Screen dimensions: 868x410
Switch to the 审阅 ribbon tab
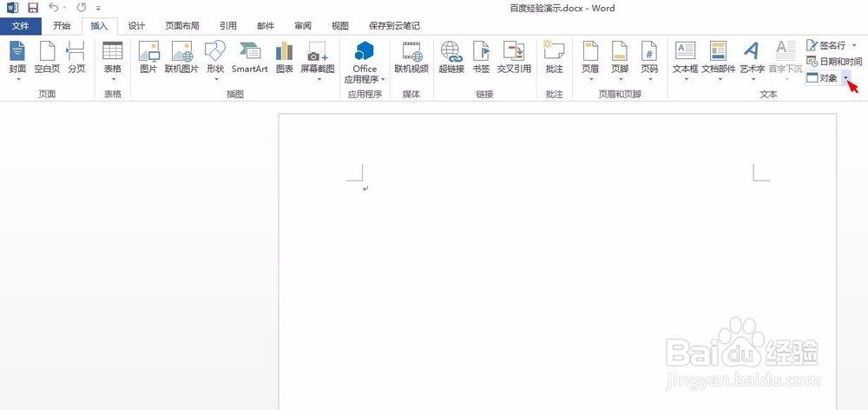[x=303, y=25]
